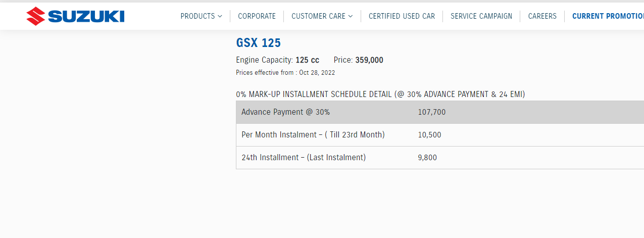Expand the Products dropdown menu

click(x=201, y=16)
